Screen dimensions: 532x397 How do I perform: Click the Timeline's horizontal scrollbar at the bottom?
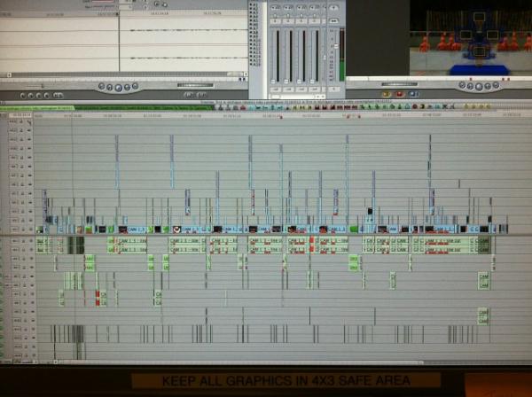click(240, 362)
